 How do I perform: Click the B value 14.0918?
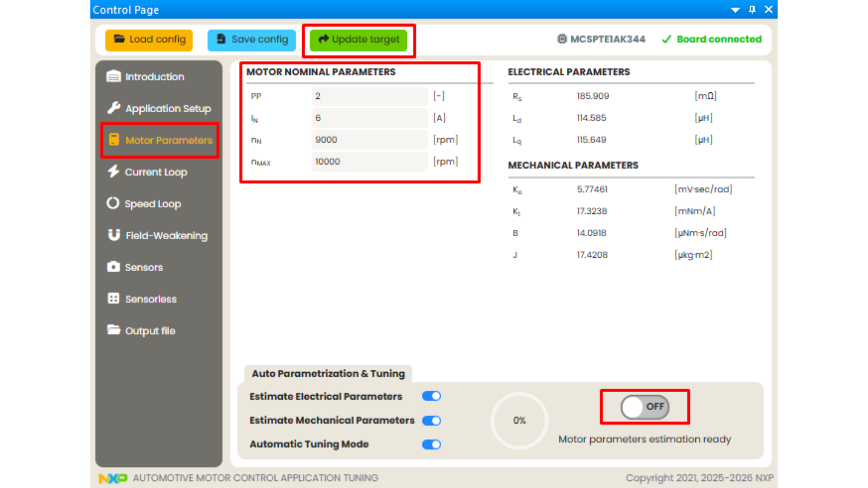pyautogui.click(x=591, y=233)
